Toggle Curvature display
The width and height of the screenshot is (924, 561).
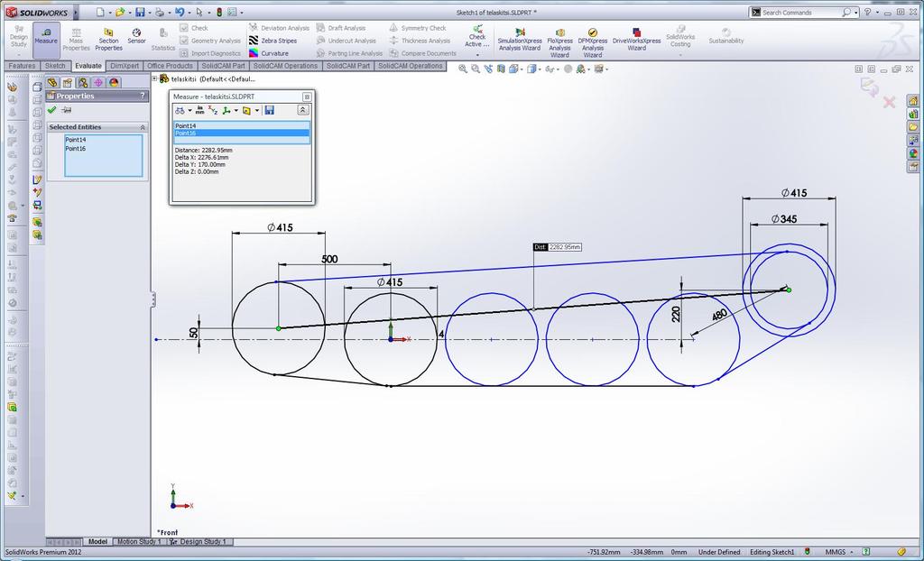269,53
